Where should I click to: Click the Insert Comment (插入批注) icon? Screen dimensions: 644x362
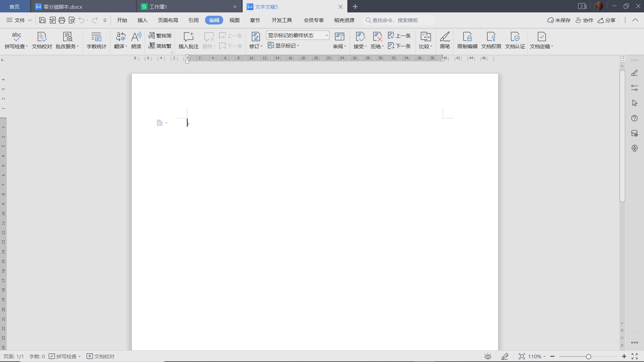[x=188, y=40]
